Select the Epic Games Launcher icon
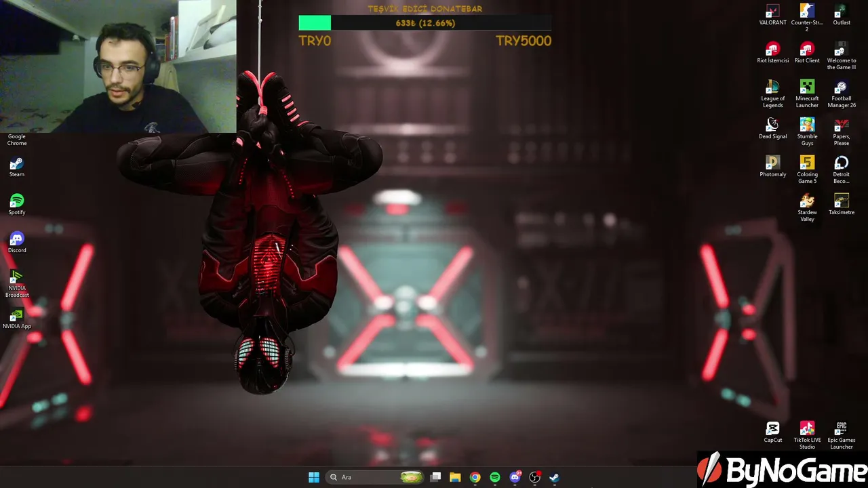 [842, 435]
